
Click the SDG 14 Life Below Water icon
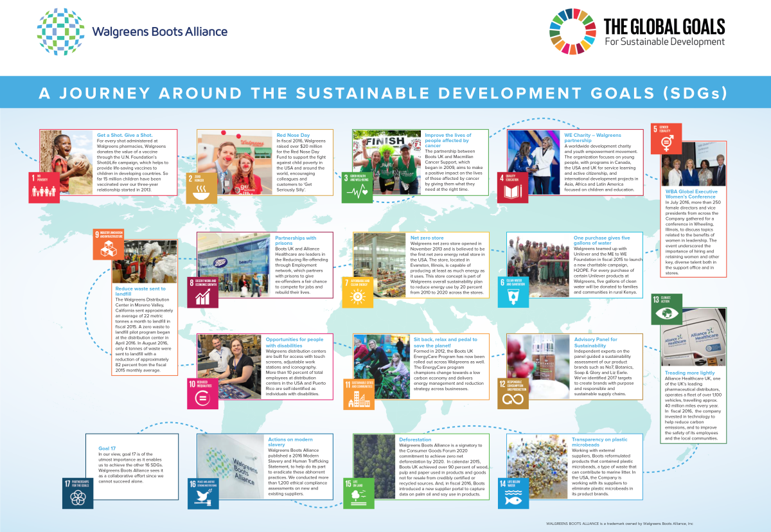click(x=513, y=493)
